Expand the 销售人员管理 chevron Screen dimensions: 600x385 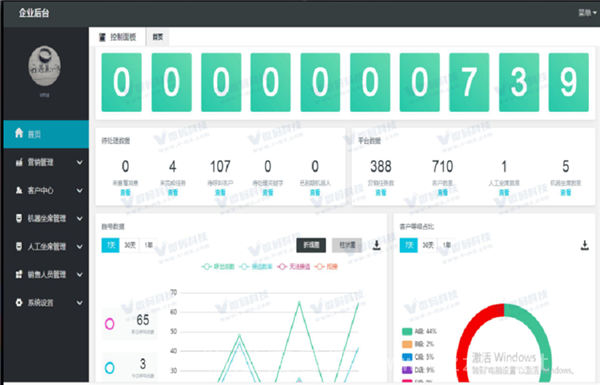tap(80, 274)
